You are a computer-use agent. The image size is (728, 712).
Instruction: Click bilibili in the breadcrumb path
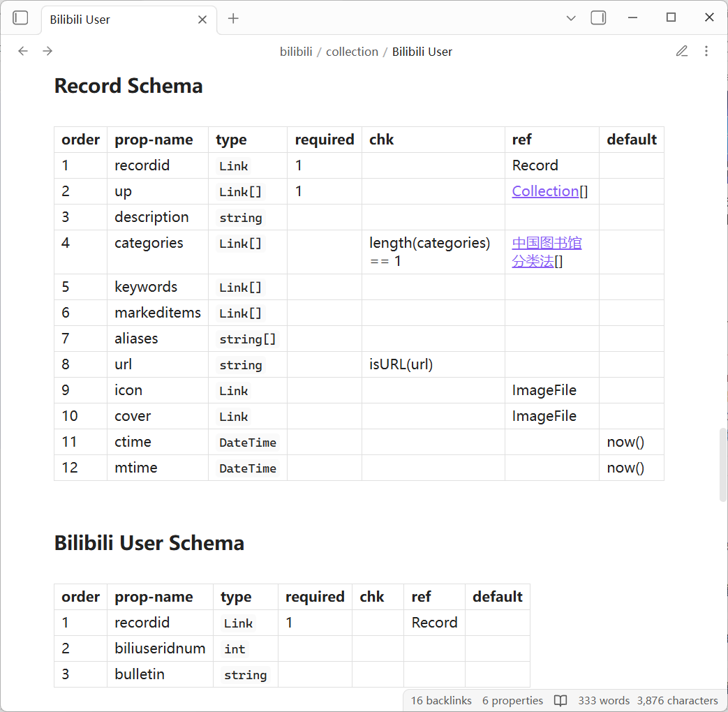(296, 52)
